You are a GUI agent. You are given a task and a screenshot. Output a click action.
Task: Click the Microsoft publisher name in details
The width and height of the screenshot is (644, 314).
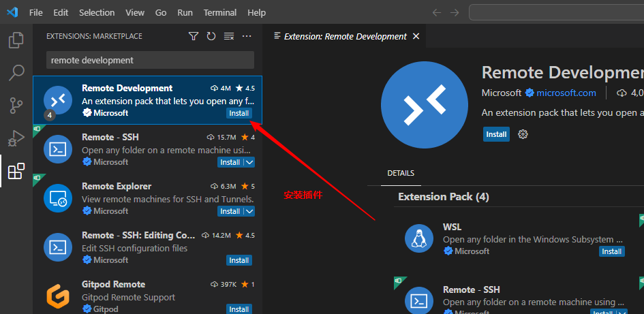point(502,93)
